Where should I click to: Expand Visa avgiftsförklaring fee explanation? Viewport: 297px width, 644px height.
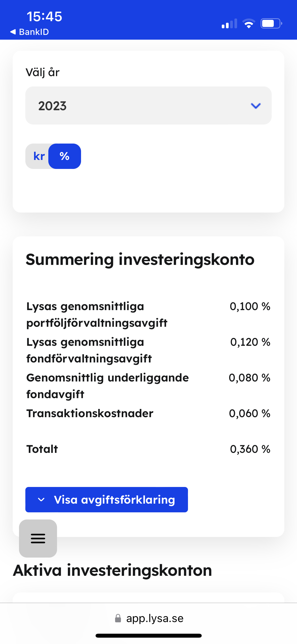coord(114,500)
